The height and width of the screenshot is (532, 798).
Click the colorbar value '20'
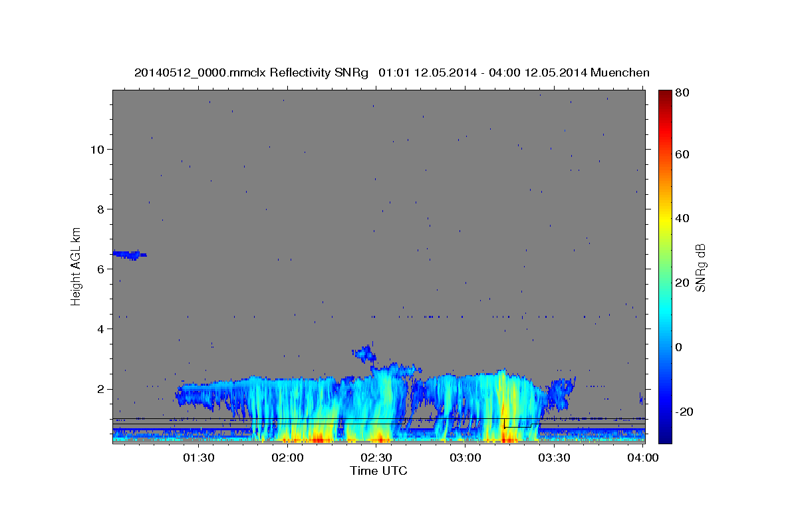pos(682,283)
